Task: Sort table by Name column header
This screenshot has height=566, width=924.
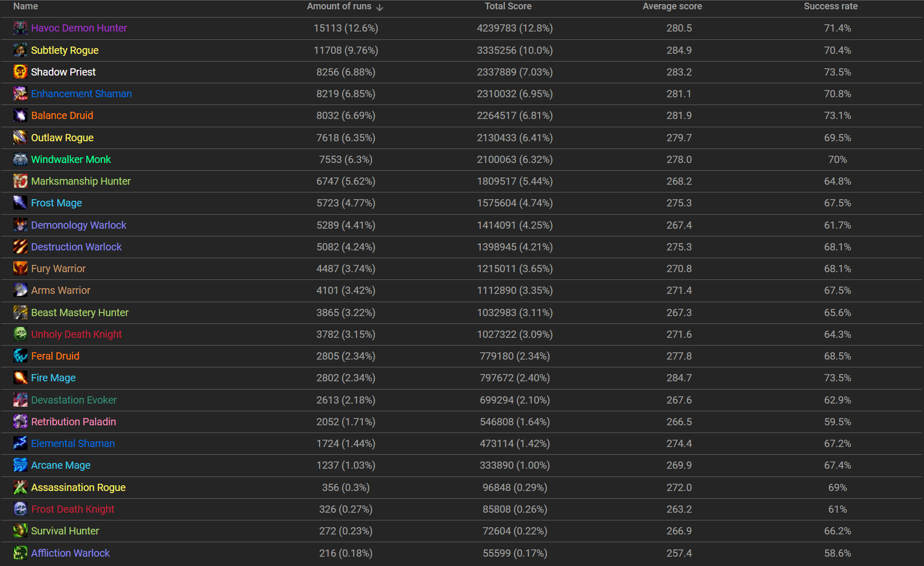Action: click(25, 6)
